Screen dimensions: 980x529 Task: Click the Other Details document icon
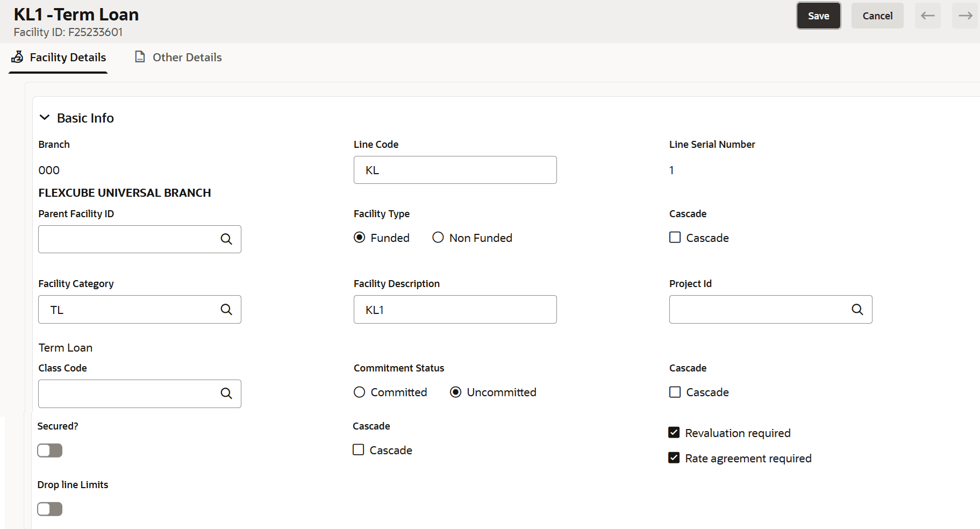(x=140, y=57)
